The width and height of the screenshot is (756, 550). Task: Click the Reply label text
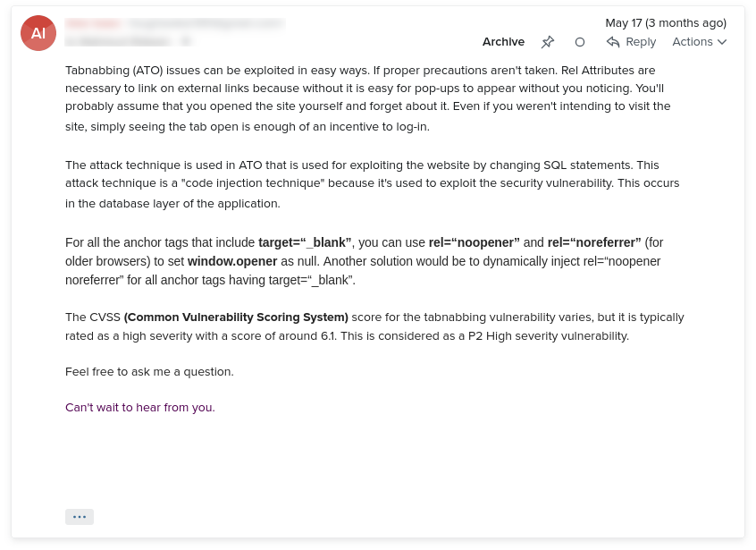point(641,42)
